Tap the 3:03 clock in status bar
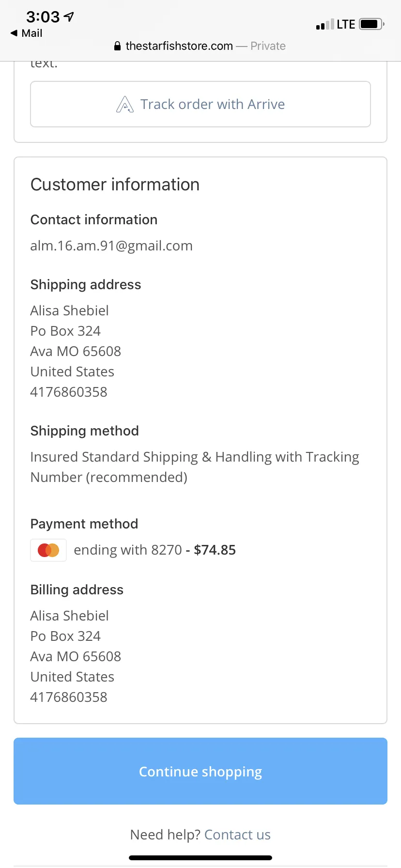Viewport: 401px width, 868px height. tap(43, 17)
